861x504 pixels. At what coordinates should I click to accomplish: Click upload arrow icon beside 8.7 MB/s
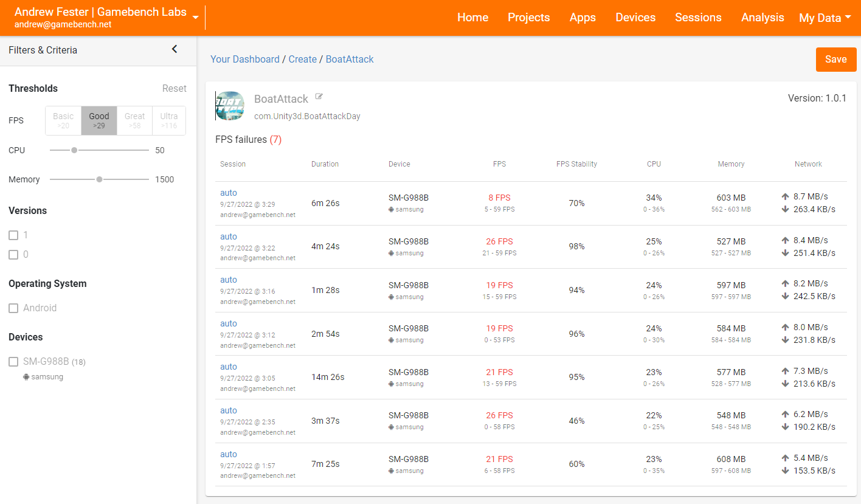click(786, 196)
